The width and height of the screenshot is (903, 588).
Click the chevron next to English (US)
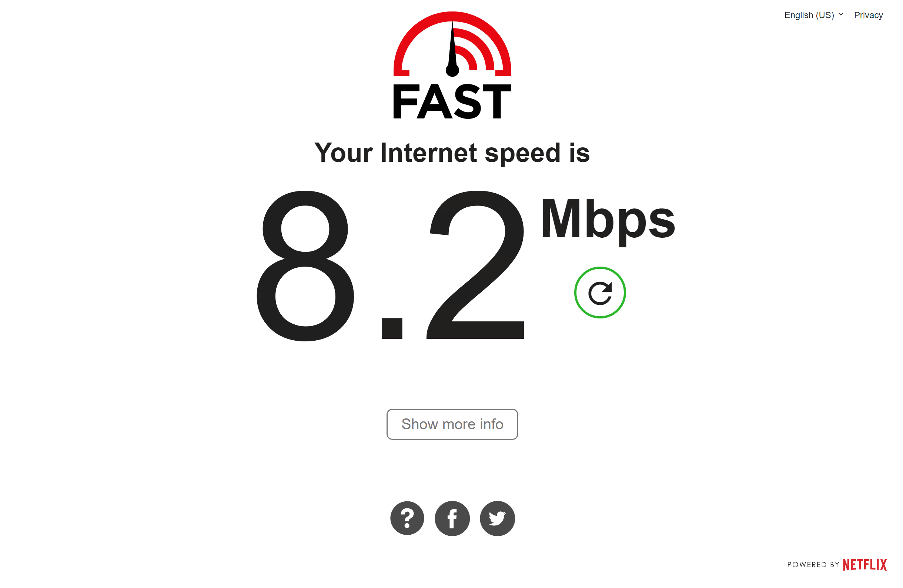pos(841,14)
